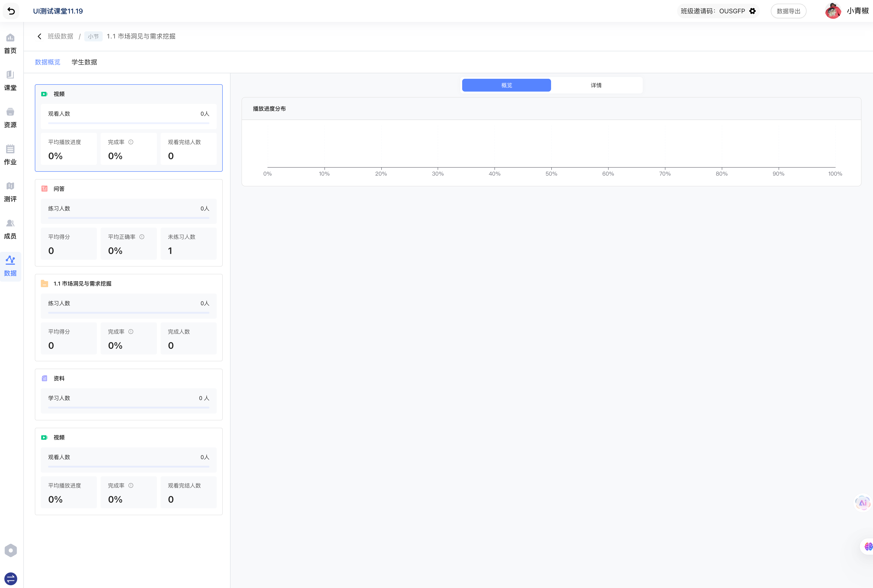The height and width of the screenshot is (588, 873).
Task: Click the back arrow icon top-left
Action: coord(11,11)
